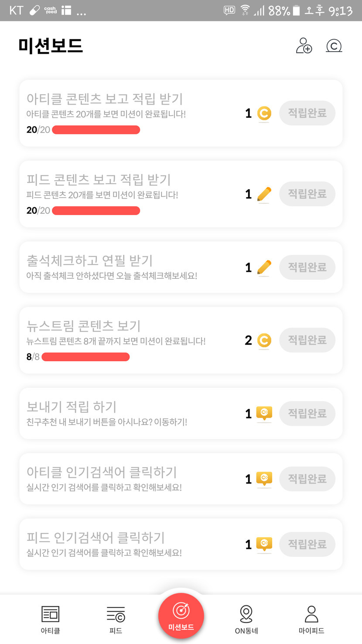Open the coin balance icon in header
Image resolution: width=362 pixels, height=644 pixels.
334,46
